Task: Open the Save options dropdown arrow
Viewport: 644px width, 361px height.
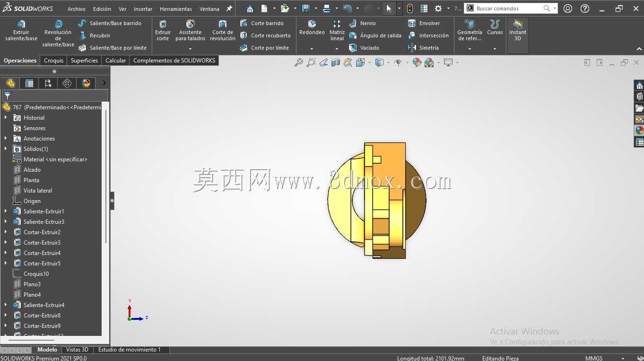Action: 315,9
